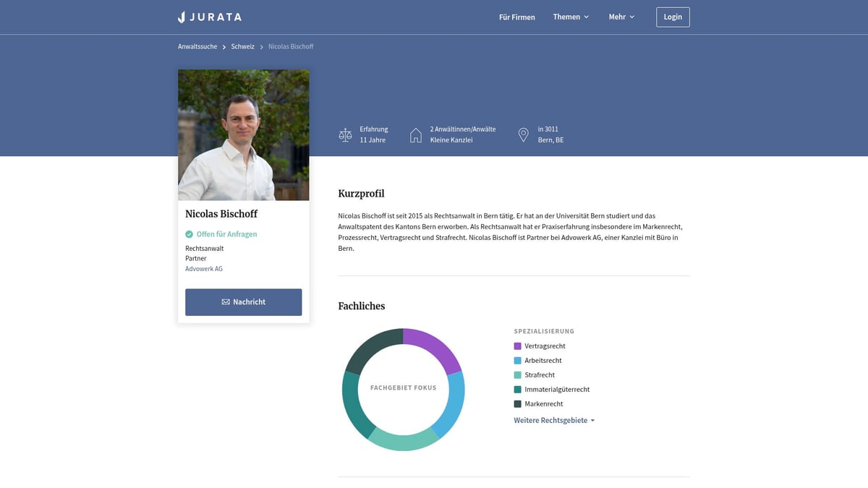The height and width of the screenshot is (488, 868).
Task: Click the location pin icon
Action: tap(523, 135)
